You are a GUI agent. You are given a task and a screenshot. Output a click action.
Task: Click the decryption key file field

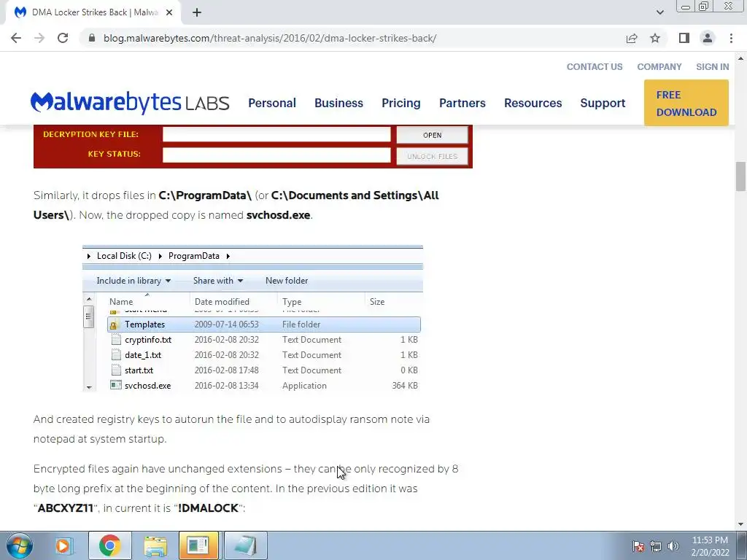[x=276, y=134]
